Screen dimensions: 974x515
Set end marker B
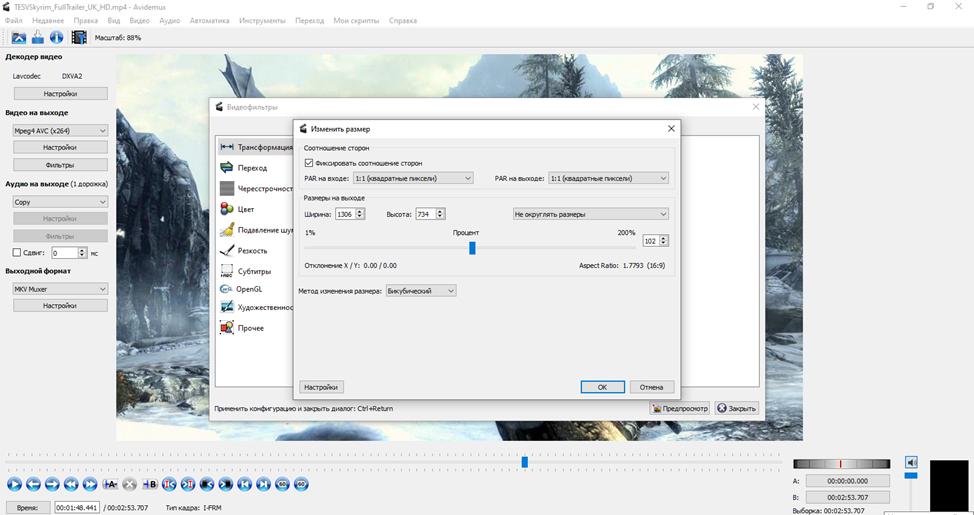150,484
